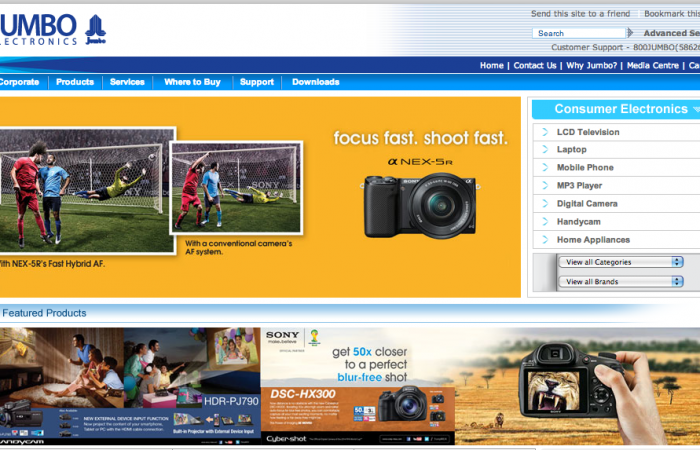Select Handycam category
Viewport: 700px width, 450px height.
[x=579, y=221]
